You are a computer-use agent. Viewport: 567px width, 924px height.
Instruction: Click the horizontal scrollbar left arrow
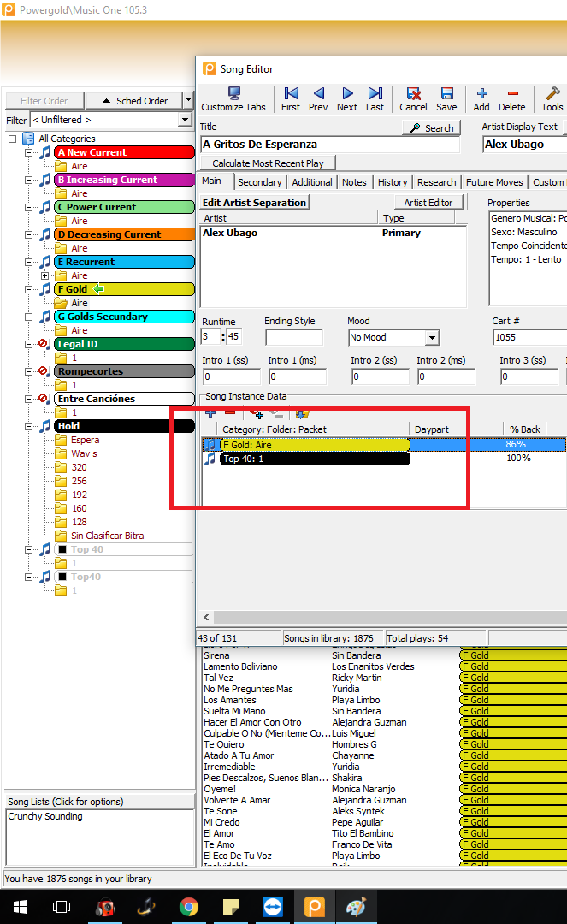[206, 617]
